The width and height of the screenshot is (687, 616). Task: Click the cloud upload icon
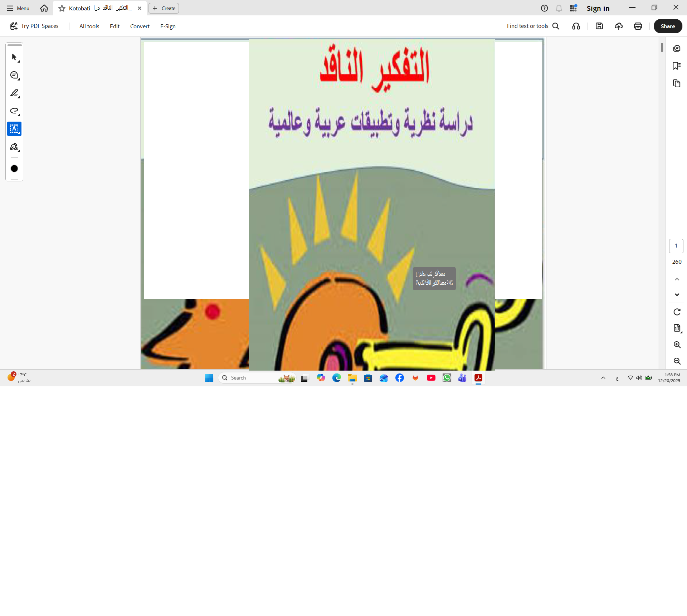pos(619,26)
